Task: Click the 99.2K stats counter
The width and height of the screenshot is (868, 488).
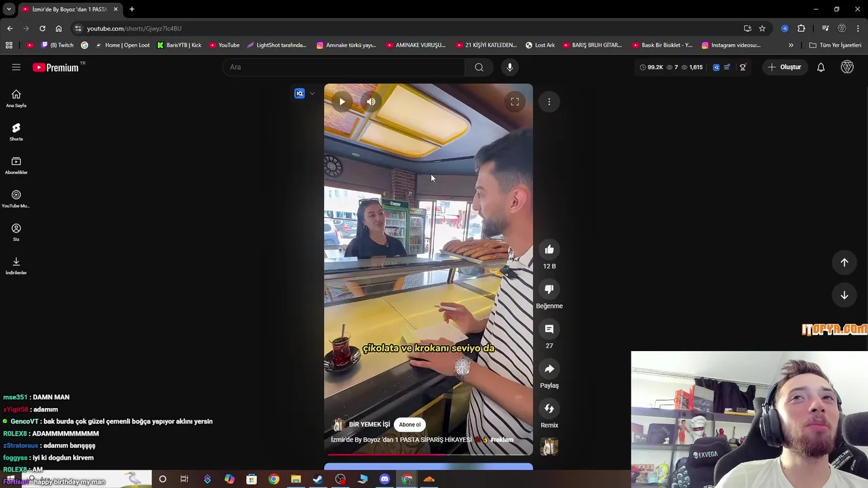Action: (651, 67)
